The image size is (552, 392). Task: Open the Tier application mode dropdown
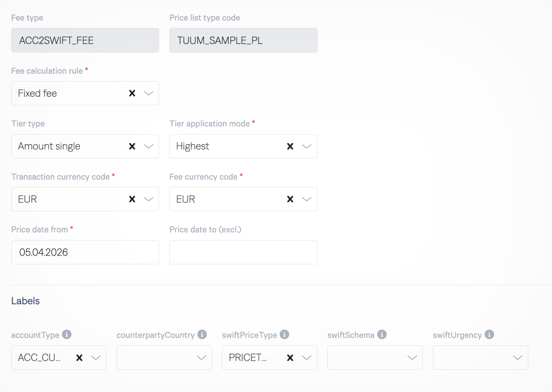tap(307, 146)
